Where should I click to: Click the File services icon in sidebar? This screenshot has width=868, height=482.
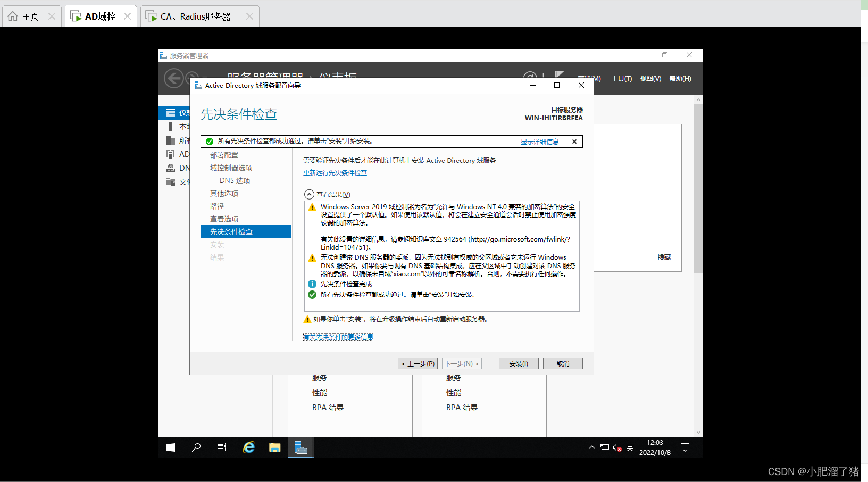171,182
